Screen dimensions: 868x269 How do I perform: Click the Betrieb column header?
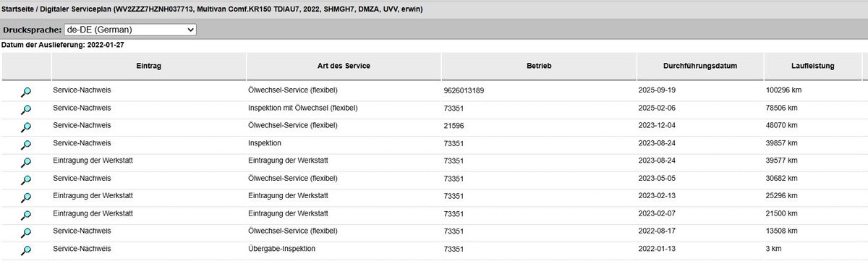(x=539, y=66)
